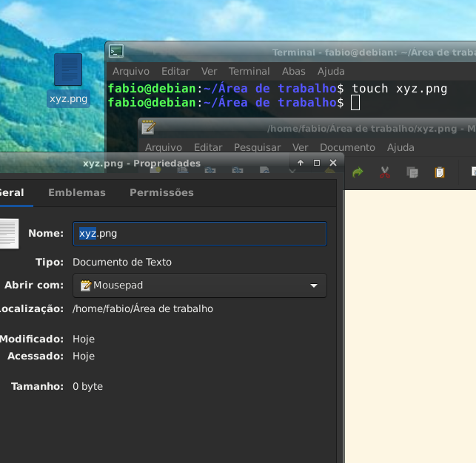Click the Terminal window title text
Screen dimensions: 476x463
[x=374, y=53]
